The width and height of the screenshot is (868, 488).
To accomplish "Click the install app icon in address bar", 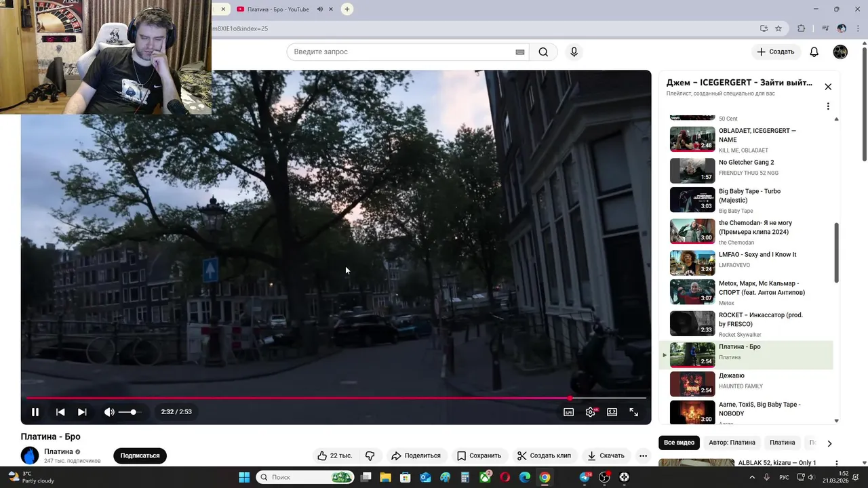I will 764,28.
